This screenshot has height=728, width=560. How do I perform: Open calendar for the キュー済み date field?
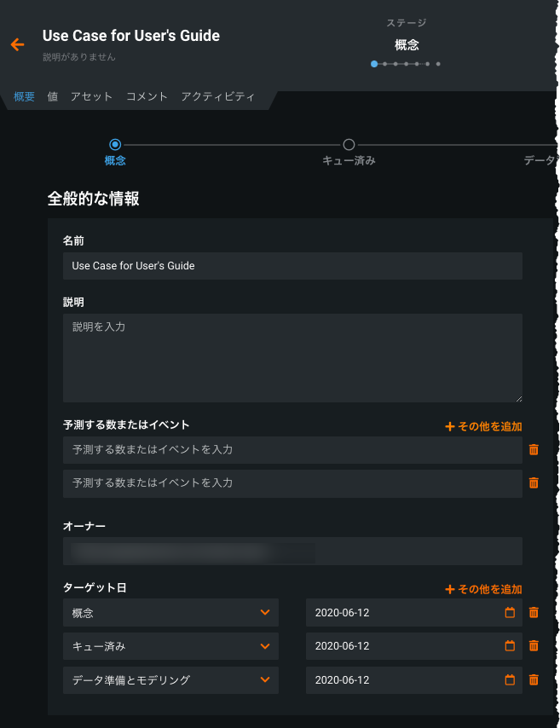click(510, 646)
